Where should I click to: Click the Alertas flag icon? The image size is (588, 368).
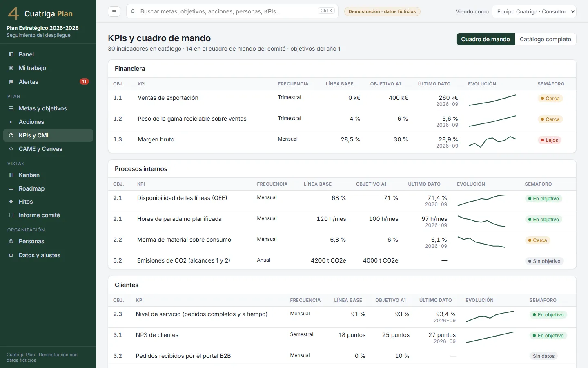[11, 82]
